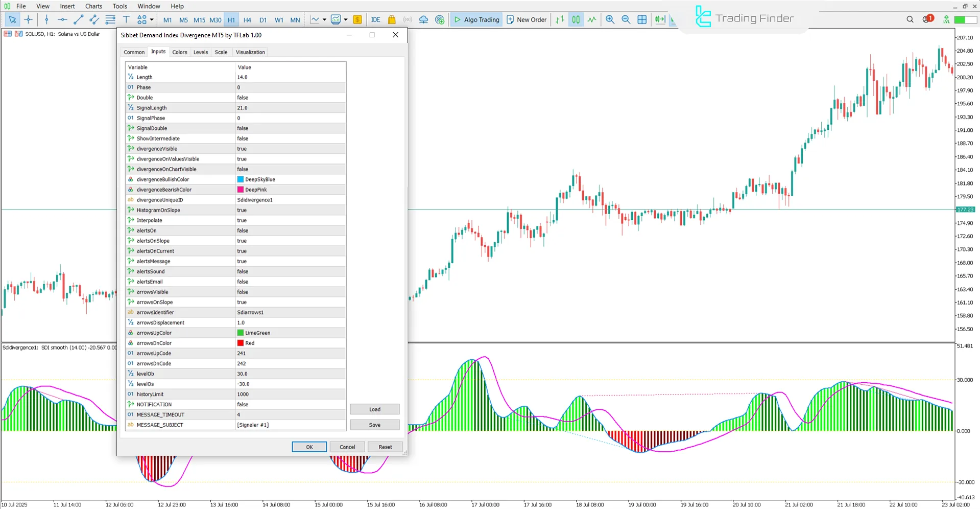Select the Crosshair tool
Image resolution: width=980 pixels, height=509 pixels.
click(28, 19)
